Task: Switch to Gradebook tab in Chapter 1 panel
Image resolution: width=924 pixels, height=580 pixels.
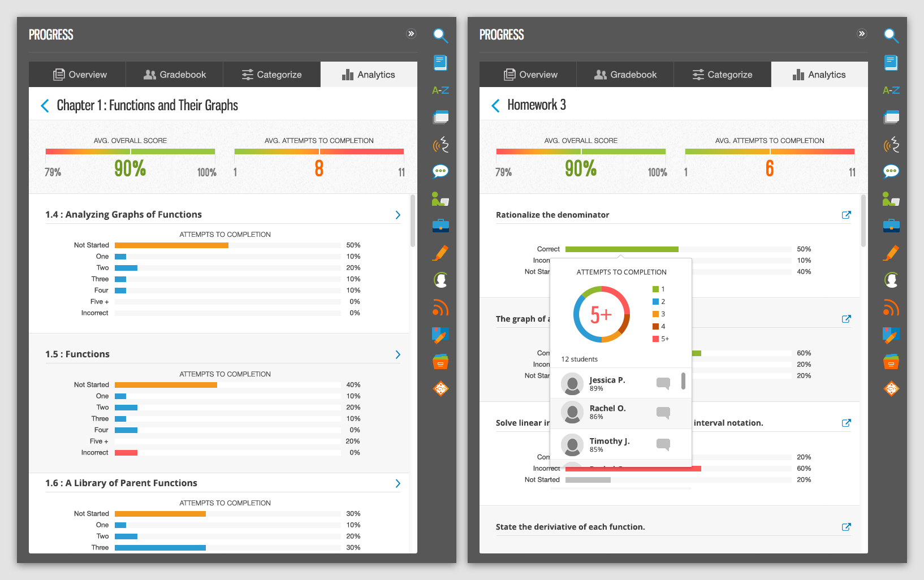Action: [x=174, y=75]
